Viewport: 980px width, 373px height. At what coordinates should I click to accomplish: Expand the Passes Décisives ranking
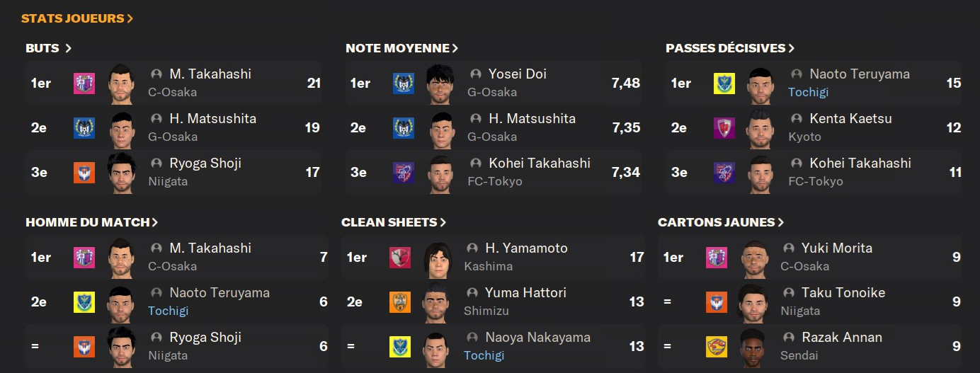[x=730, y=48]
